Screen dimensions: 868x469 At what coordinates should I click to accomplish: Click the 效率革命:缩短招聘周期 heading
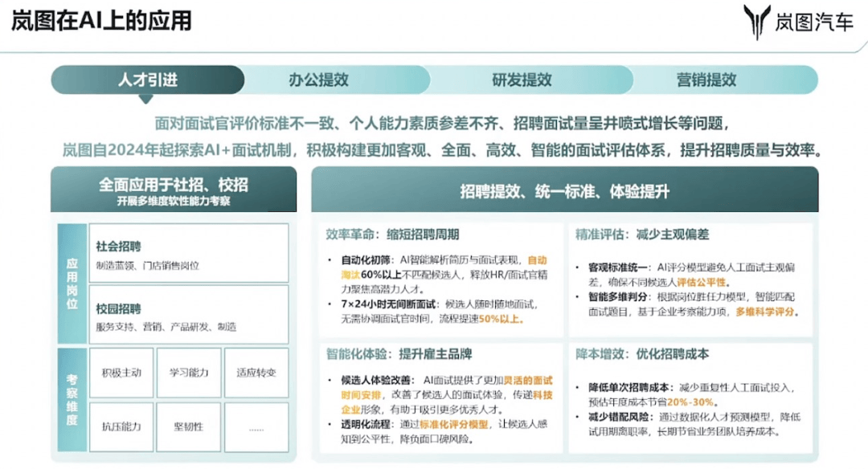pos(392,234)
